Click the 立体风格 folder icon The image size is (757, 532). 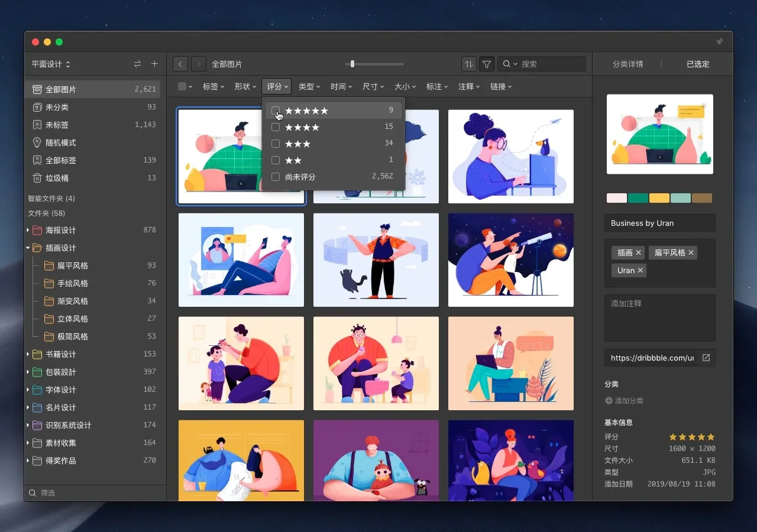(x=48, y=319)
